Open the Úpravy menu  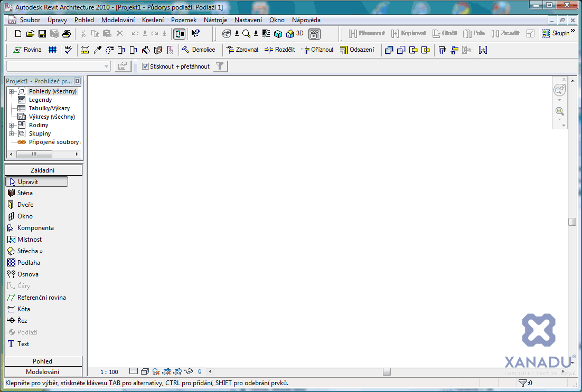(57, 20)
